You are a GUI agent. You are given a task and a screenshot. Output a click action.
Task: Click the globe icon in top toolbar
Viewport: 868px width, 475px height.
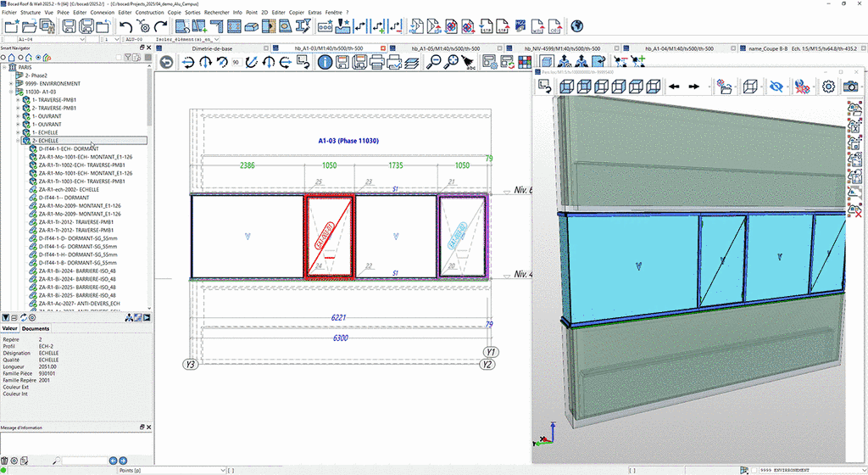pyautogui.click(x=576, y=26)
